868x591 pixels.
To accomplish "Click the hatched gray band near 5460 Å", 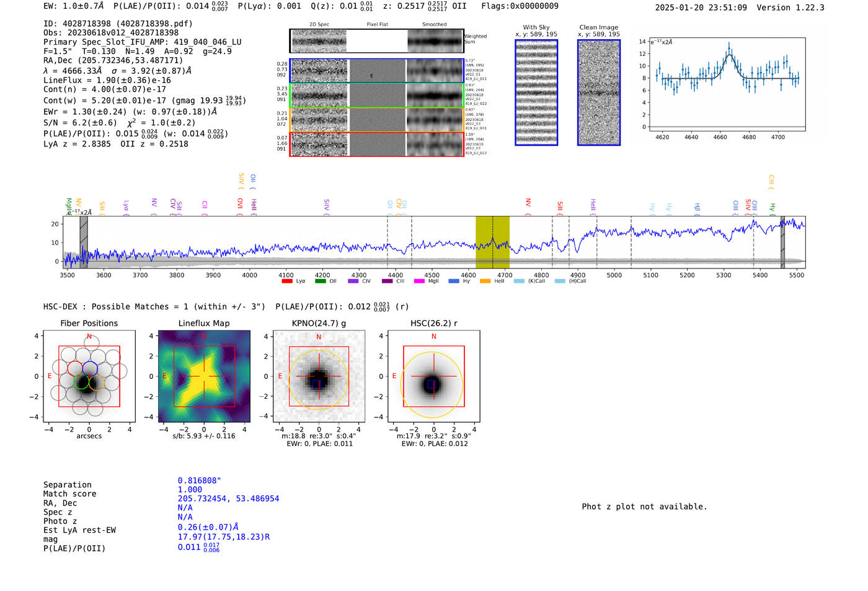I will coord(782,242).
